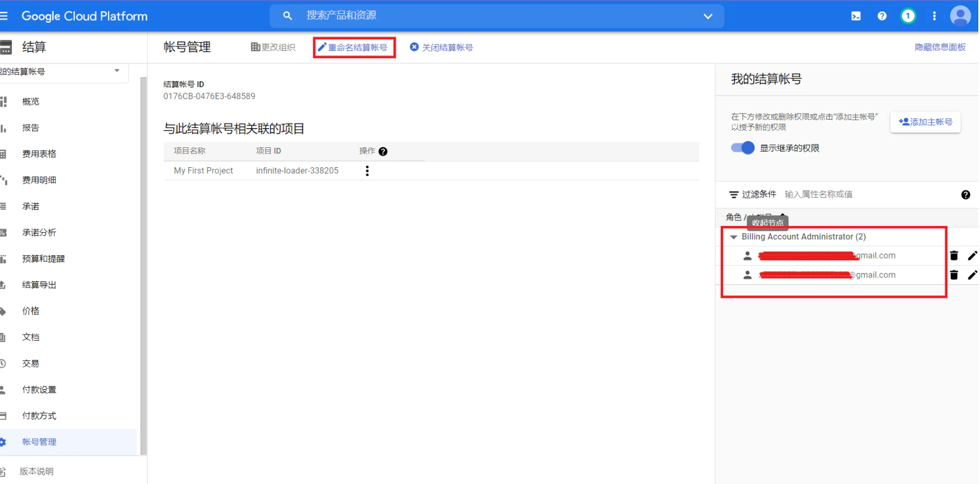Open the notifications badge showing 1
This screenshot has width=980, height=484.
(908, 16)
